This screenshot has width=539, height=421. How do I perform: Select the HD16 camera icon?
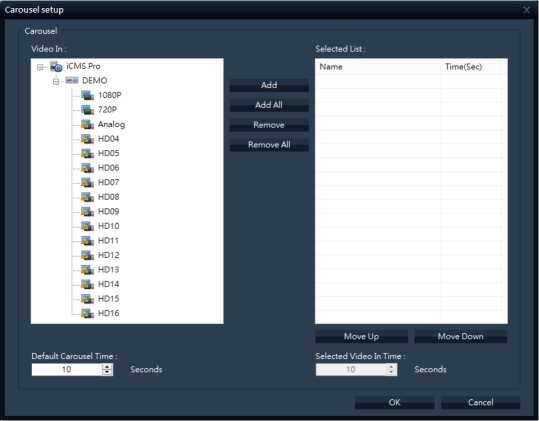click(87, 313)
